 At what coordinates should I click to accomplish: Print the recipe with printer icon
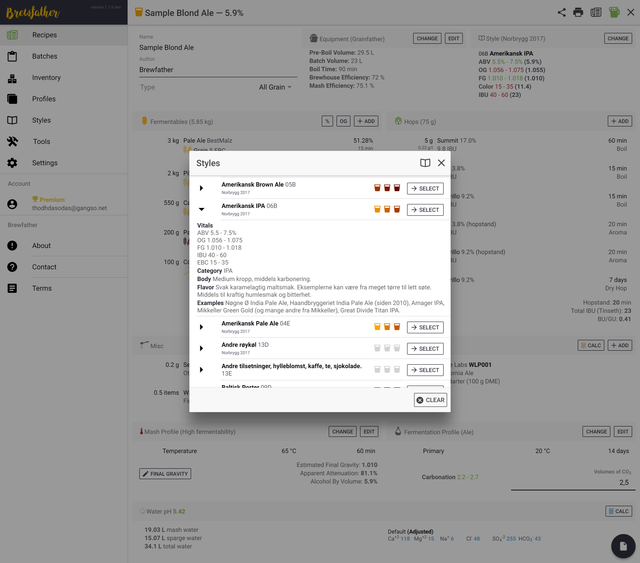coord(578,12)
